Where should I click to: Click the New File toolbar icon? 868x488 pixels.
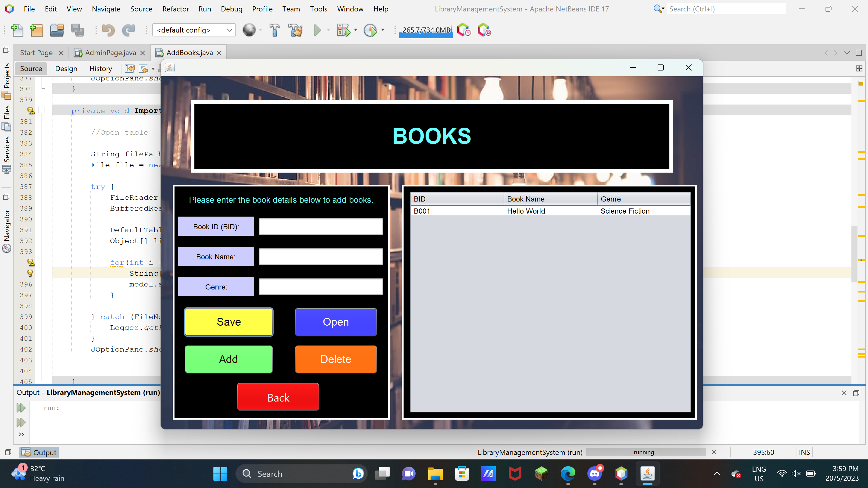pyautogui.click(x=17, y=30)
